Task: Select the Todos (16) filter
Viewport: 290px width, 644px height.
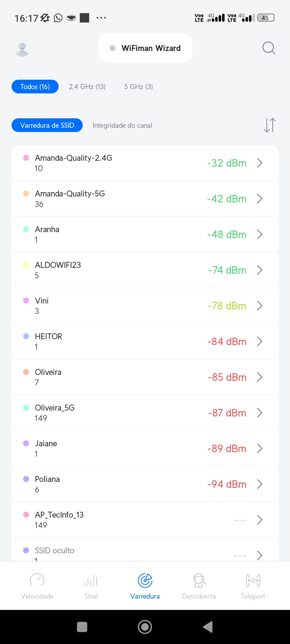Action: click(x=35, y=87)
